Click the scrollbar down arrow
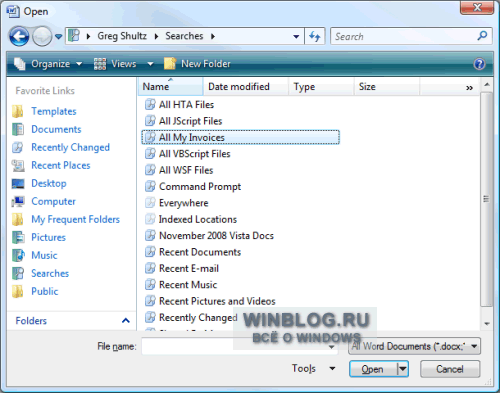Image resolution: width=500 pixels, height=393 pixels. coord(487,324)
